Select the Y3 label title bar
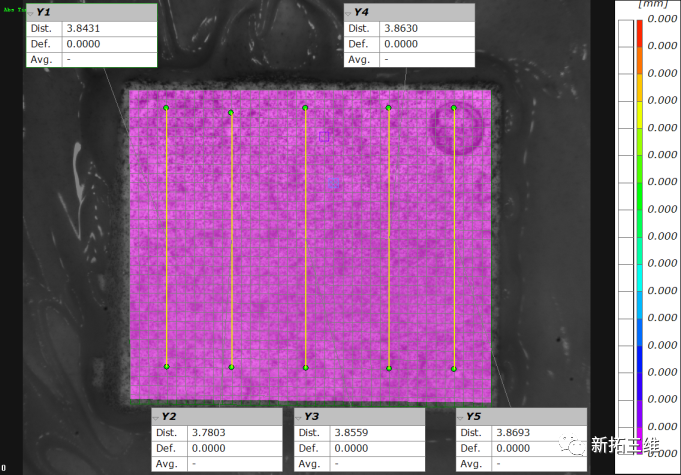Screen dimensions: 681x475 click(359, 417)
